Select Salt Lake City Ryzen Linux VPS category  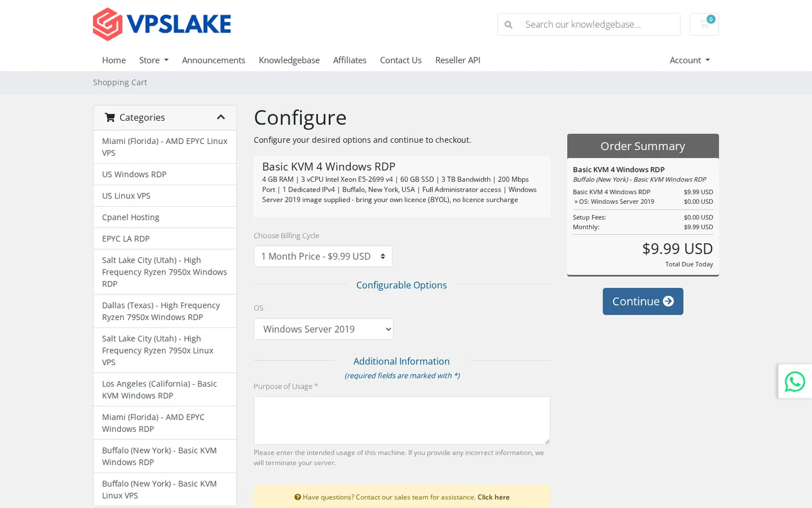165,350
